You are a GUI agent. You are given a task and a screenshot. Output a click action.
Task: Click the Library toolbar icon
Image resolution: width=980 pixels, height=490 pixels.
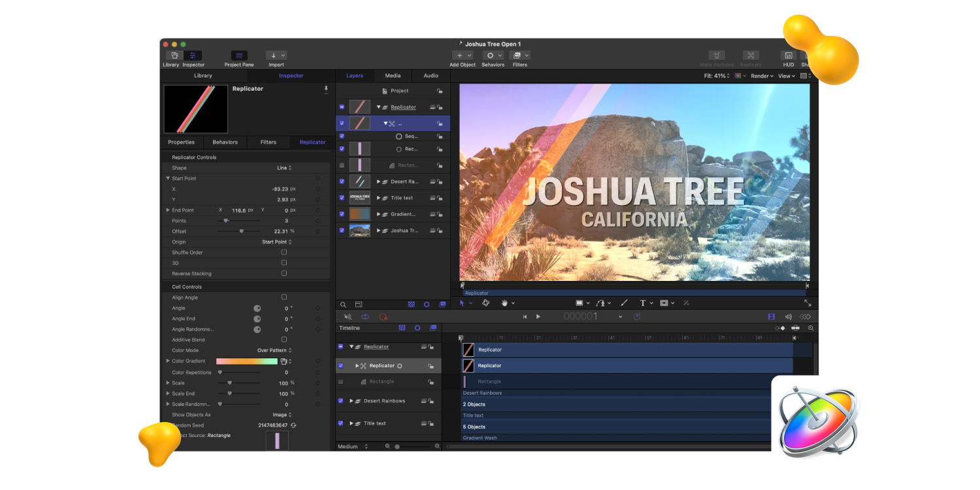(174, 56)
